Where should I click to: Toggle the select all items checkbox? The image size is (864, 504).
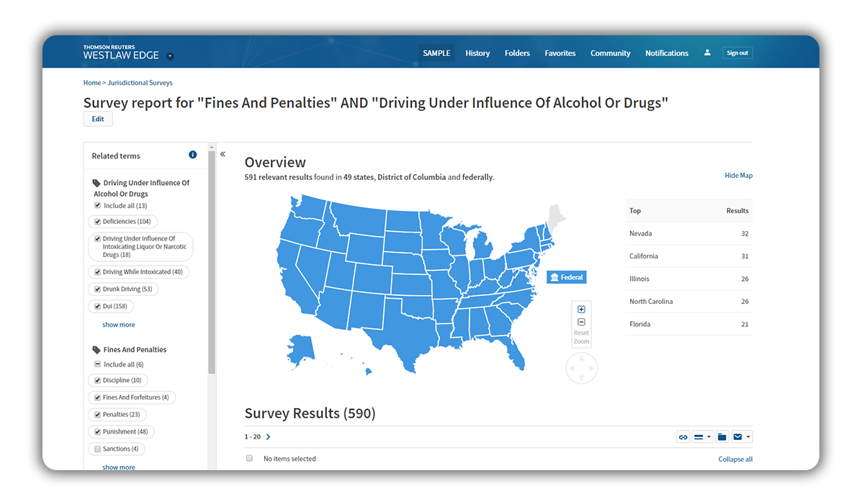(249, 458)
